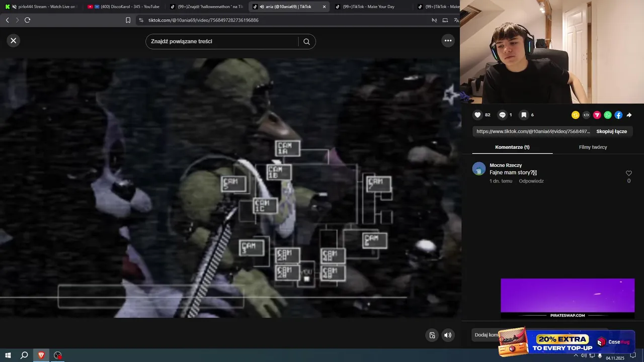The image size is (644, 362).
Task: Open the embed code icon
Action: [x=586, y=115]
